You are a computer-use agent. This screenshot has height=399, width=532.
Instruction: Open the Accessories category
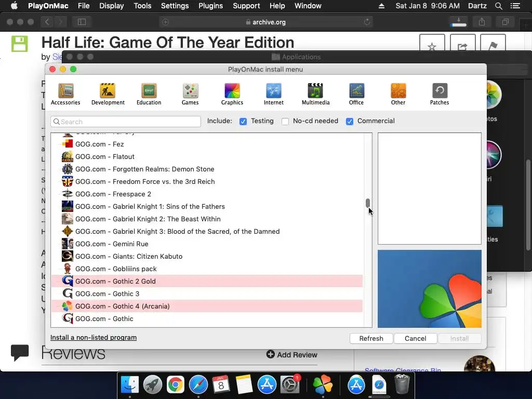coord(65,95)
